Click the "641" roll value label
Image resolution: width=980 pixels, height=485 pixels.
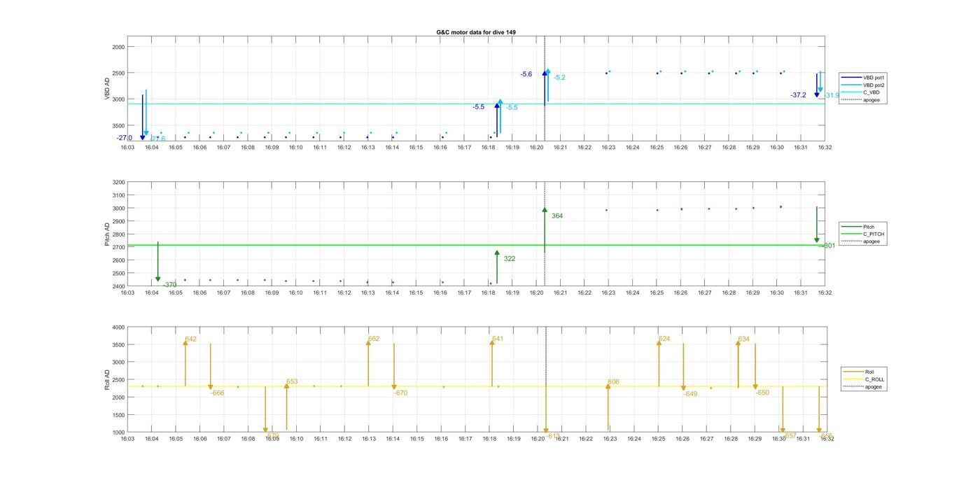[x=498, y=339]
